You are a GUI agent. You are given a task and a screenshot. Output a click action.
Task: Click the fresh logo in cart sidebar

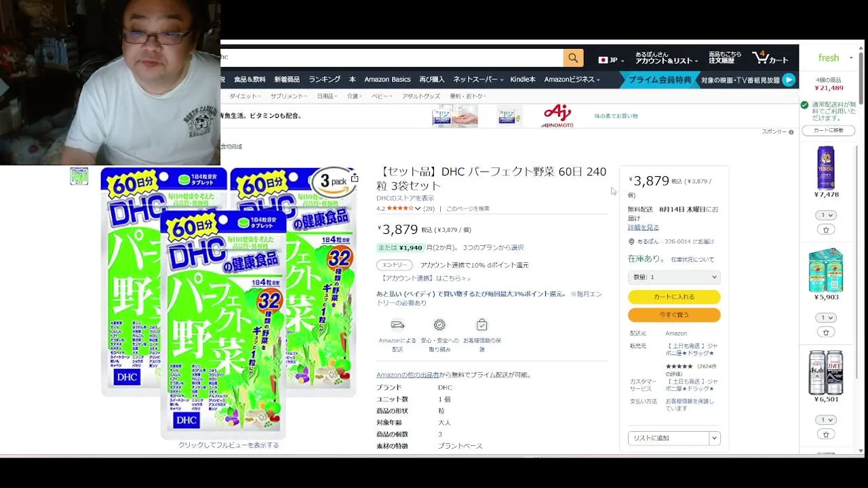click(x=829, y=58)
